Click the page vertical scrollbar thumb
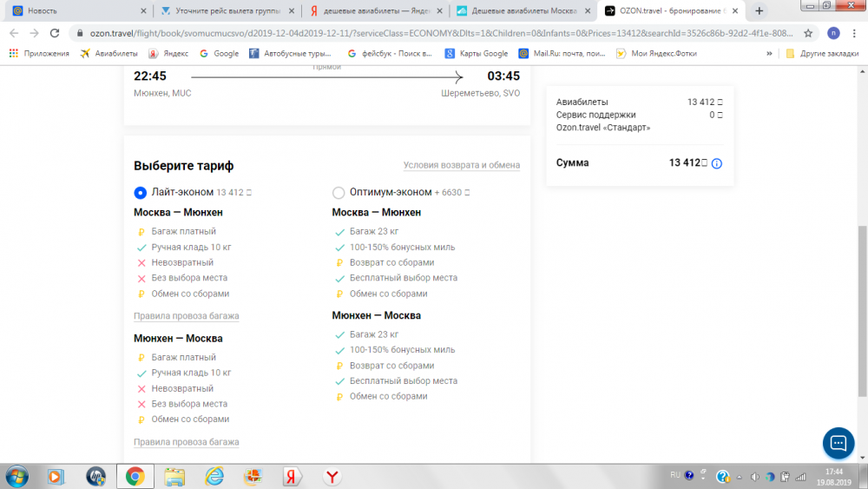The height and width of the screenshot is (489, 868). [x=863, y=311]
